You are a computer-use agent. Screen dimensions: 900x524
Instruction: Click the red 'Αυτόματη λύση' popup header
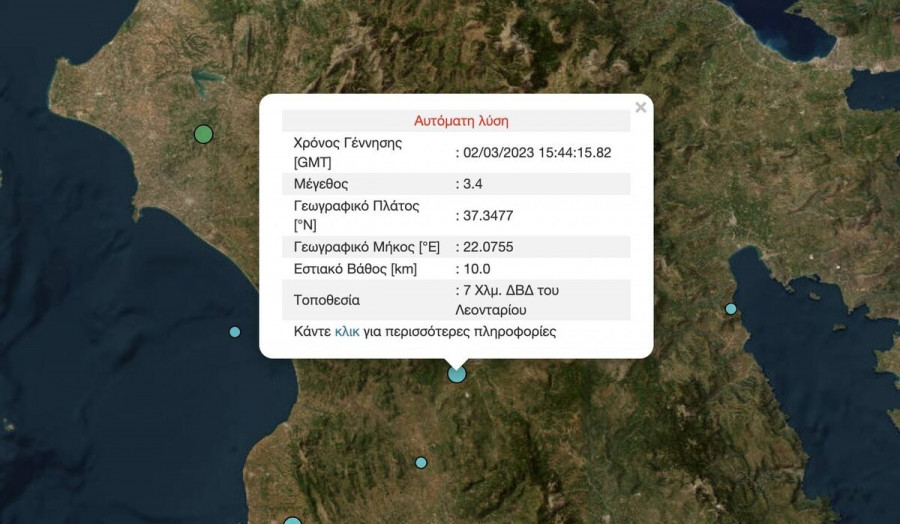pos(461,121)
